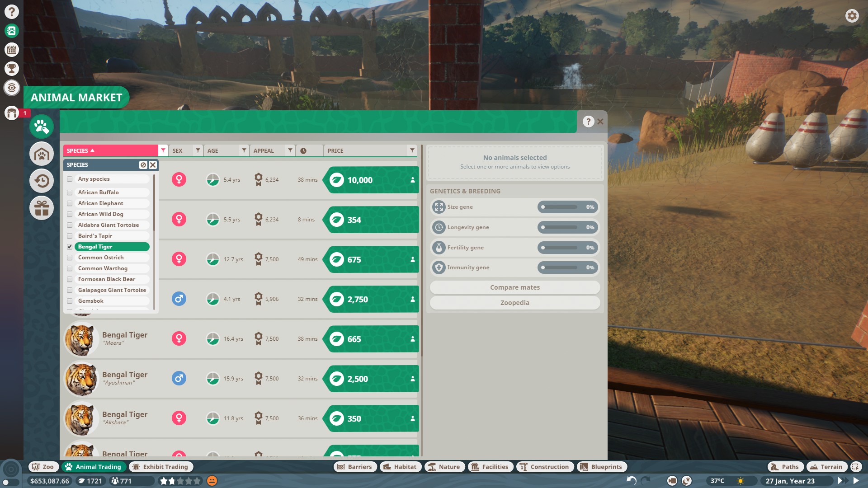Screen dimensions: 868x488
Task: Click the undo arrow in bottom bar
Action: coord(631,480)
